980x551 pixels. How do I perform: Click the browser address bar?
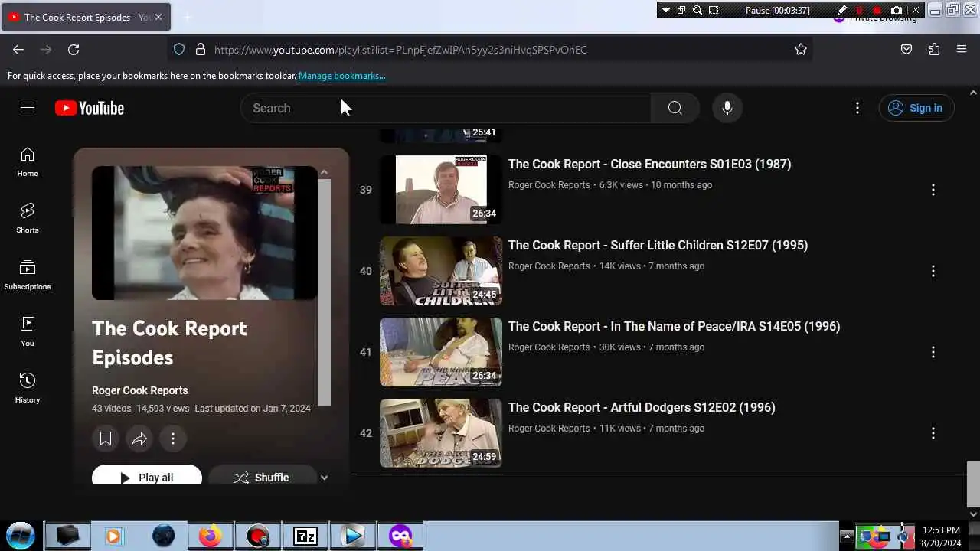[490, 50]
